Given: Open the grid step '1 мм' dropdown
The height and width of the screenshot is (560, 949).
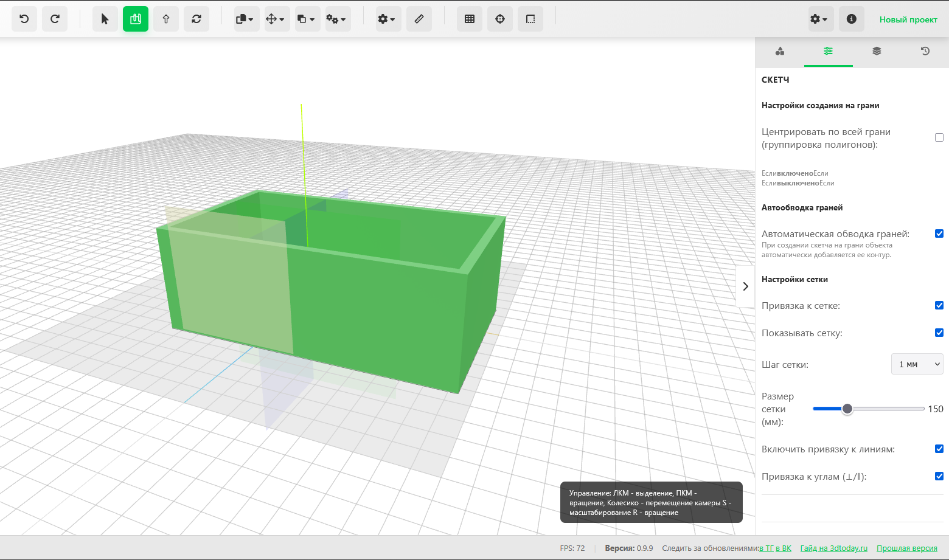Looking at the screenshot, I should 917,364.
